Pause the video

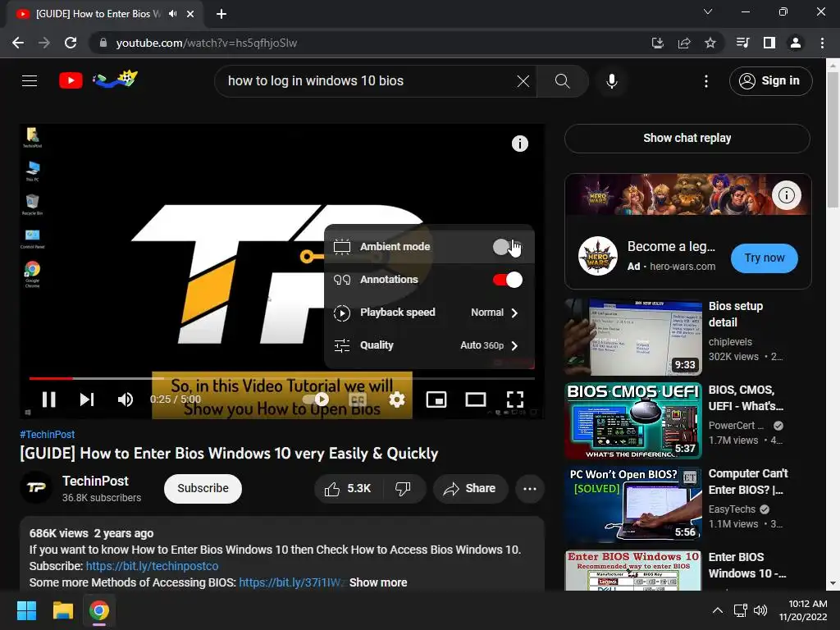pyautogui.click(x=48, y=399)
